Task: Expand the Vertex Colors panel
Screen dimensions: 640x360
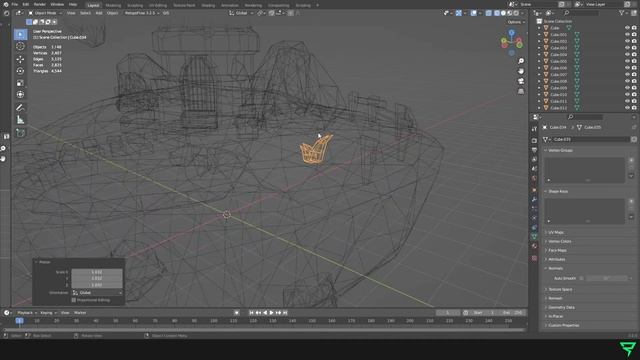Action: click(x=559, y=241)
